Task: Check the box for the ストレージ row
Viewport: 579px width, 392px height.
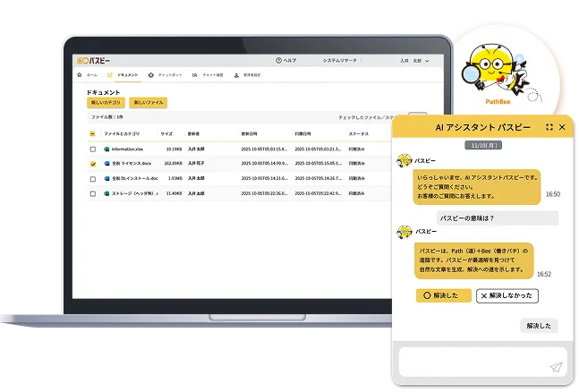Action: click(93, 193)
